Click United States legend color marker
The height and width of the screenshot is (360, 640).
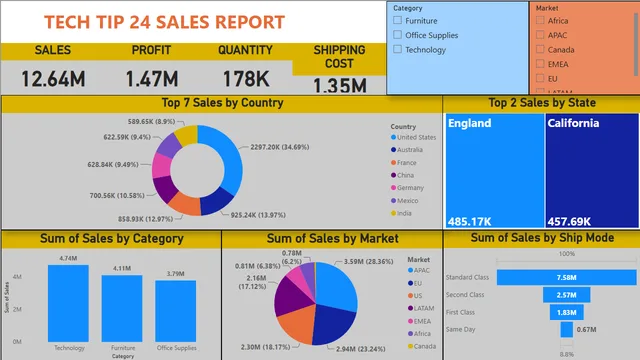tap(393, 138)
